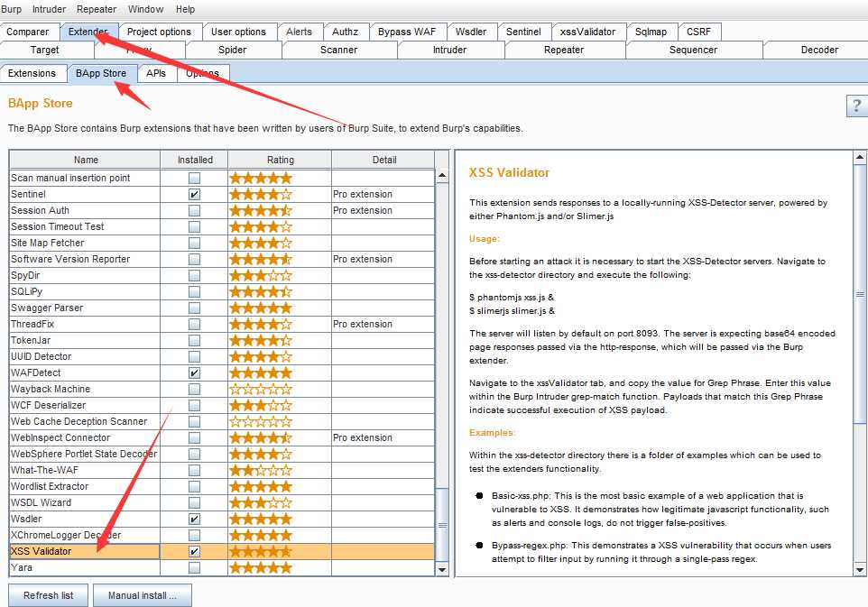Click the extension list scroll-down arrow
The image size is (868, 607).
[x=442, y=569]
